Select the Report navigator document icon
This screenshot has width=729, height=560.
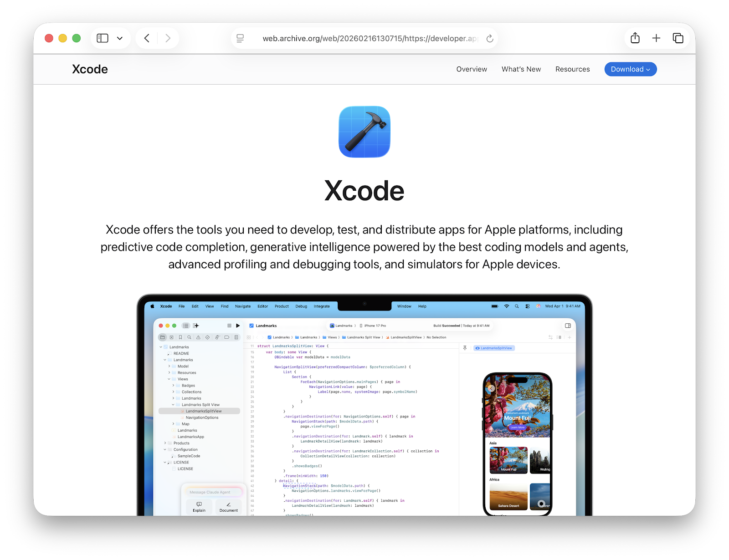coord(236,337)
